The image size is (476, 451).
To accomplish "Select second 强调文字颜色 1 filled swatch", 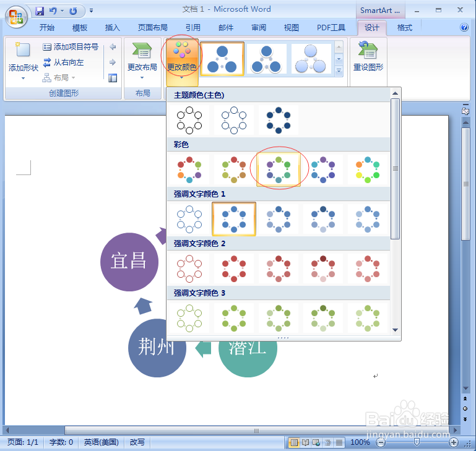I will [x=234, y=219].
